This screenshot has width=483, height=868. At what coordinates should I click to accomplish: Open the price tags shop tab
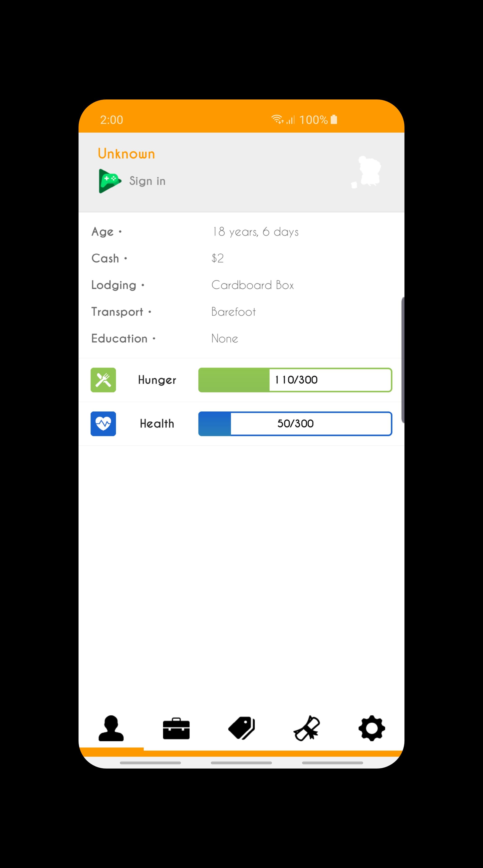241,728
